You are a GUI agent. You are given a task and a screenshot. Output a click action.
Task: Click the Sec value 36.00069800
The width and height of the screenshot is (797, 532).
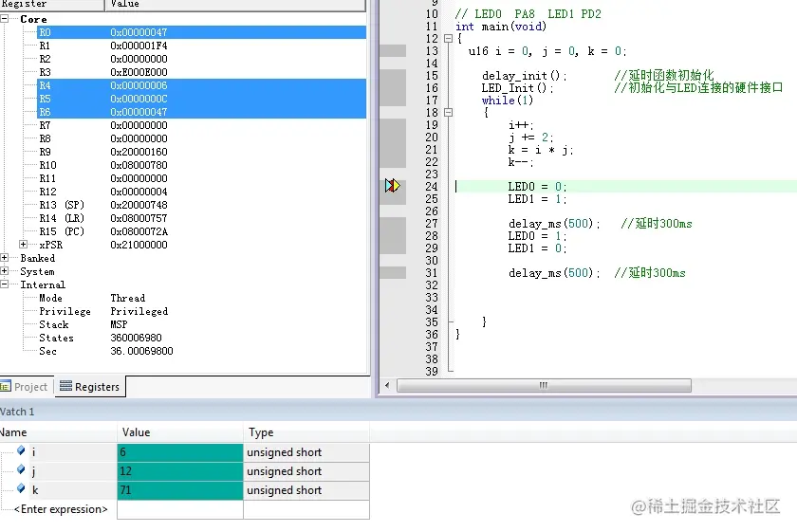(x=141, y=351)
